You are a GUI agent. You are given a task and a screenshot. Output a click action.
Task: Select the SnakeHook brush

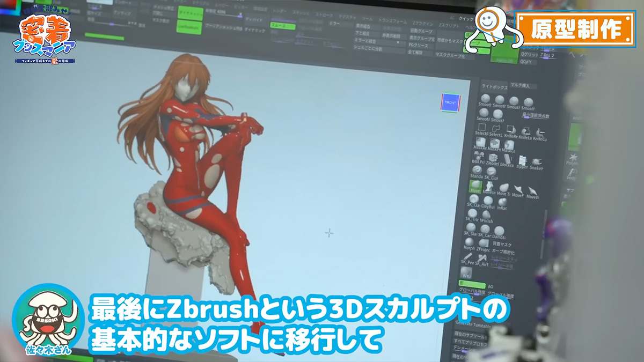click(536, 161)
